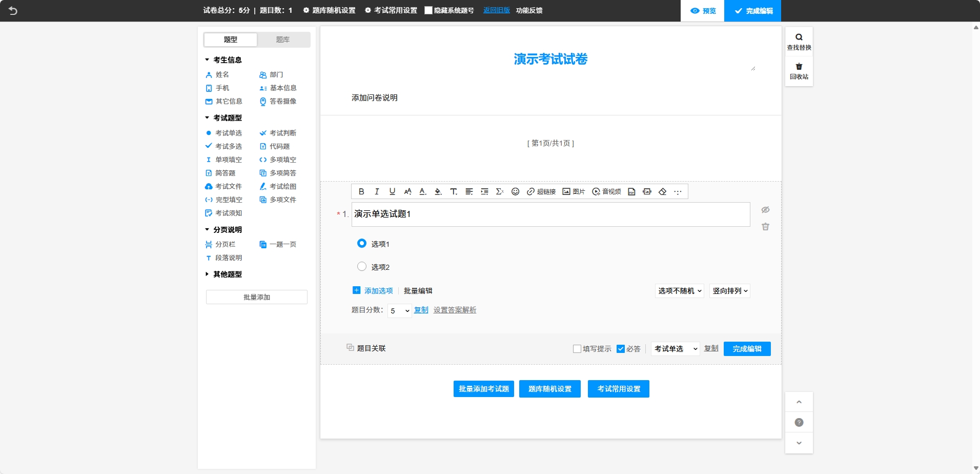The width and height of the screenshot is (980, 474).
Task: Open the 回收站 recycle bin
Action: tap(799, 71)
